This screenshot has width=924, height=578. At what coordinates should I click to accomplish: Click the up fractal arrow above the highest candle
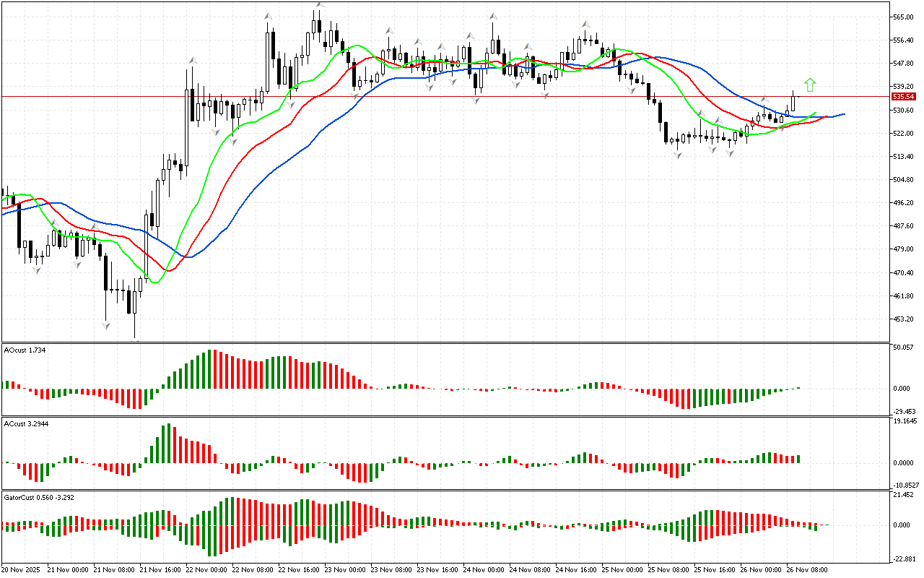coord(318,6)
